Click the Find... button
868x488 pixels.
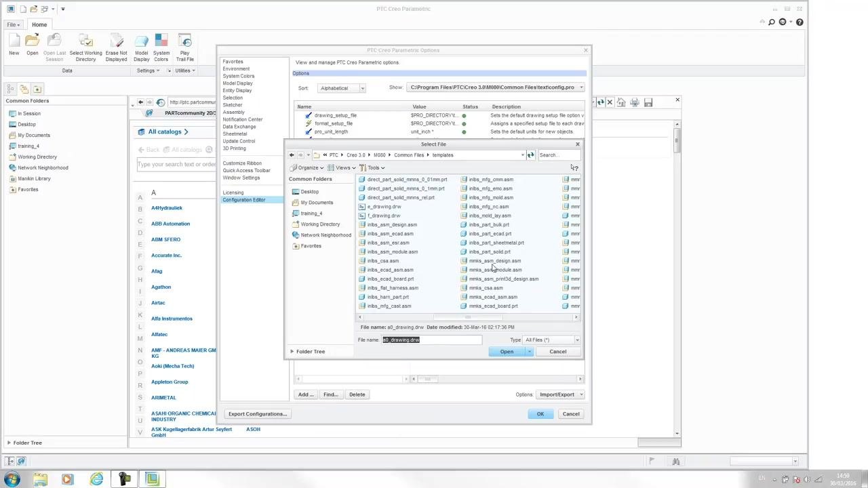pos(330,394)
